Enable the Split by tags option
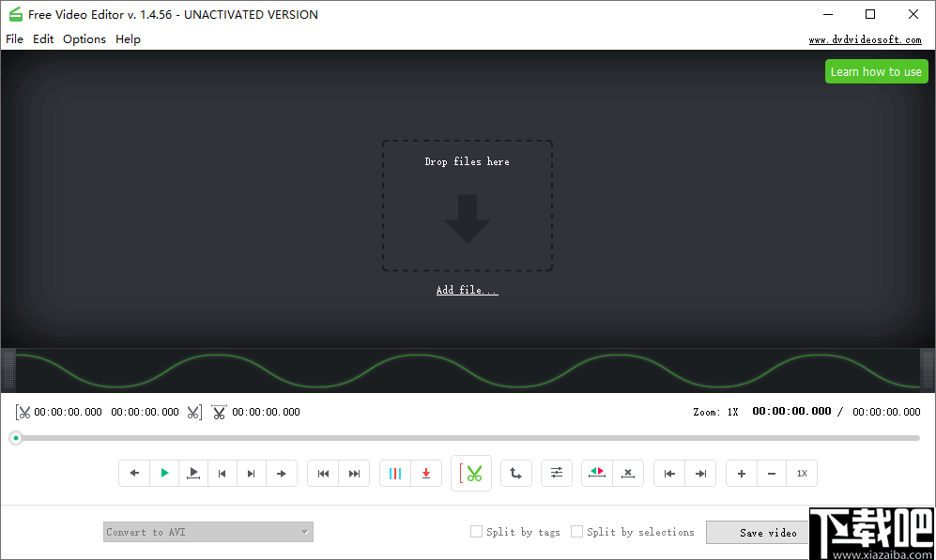 (476, 531)
